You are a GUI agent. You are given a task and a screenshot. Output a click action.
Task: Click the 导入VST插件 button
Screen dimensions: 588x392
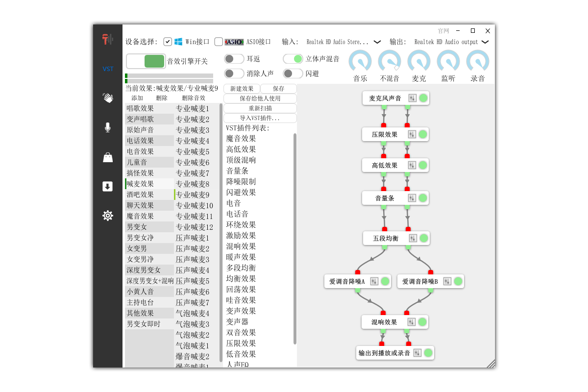(260, 118)
